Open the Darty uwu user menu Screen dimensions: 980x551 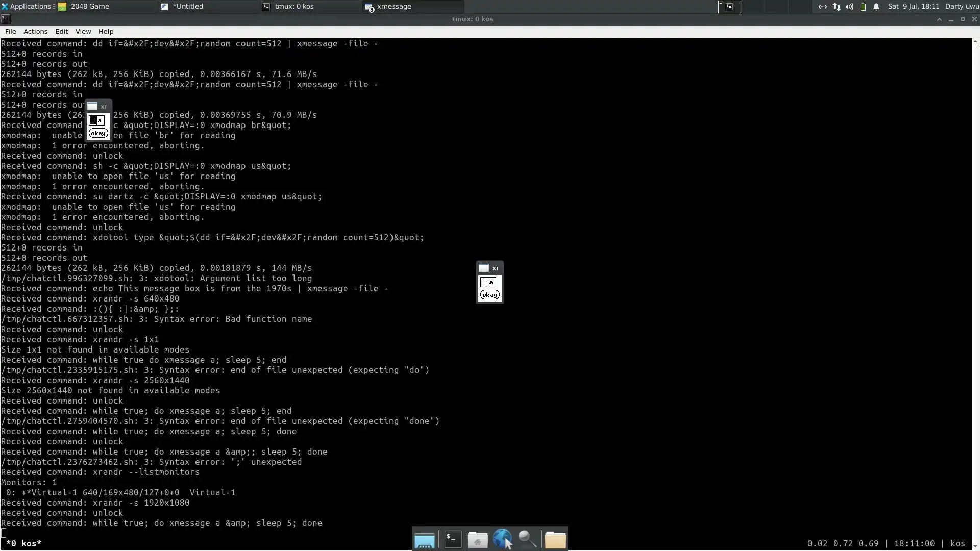point(962,7)
